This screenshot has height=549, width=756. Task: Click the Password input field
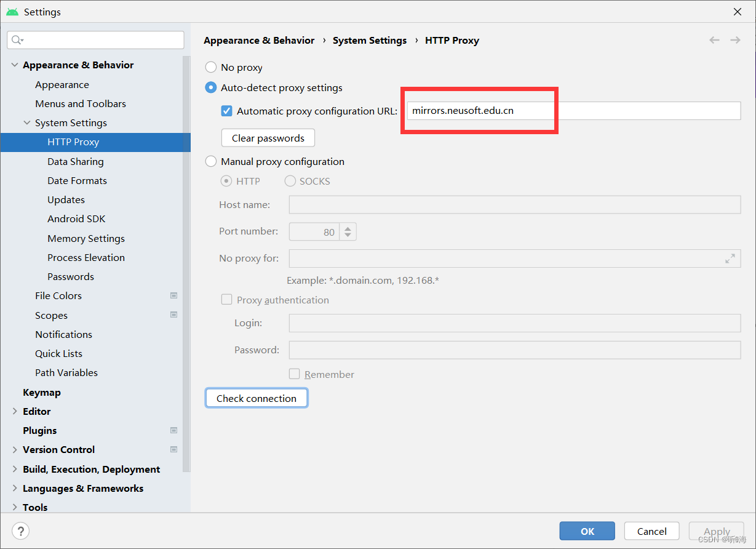pos(515,350)
